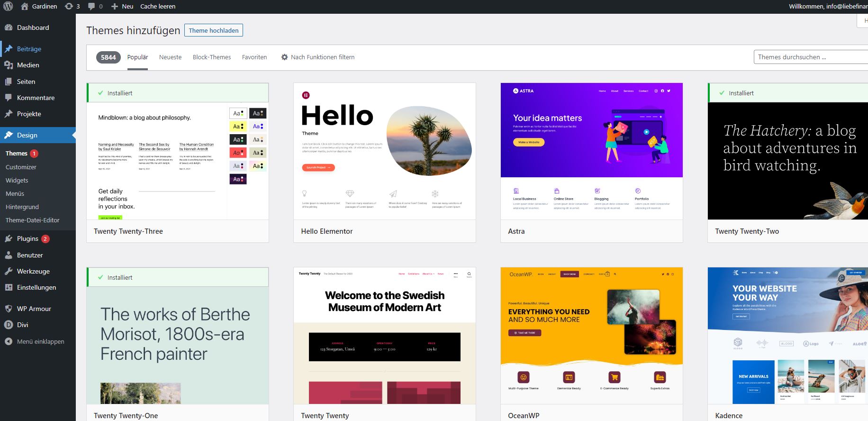Open the Hintergrund submenu link
The height and width of the screenshot is (421, 868).
(x=22, y=207)
